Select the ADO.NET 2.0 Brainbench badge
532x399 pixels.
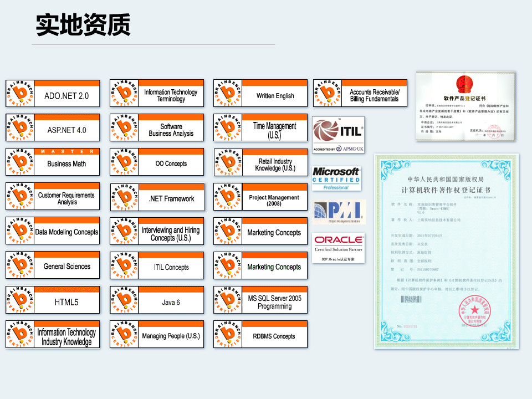tap(53, 93)
